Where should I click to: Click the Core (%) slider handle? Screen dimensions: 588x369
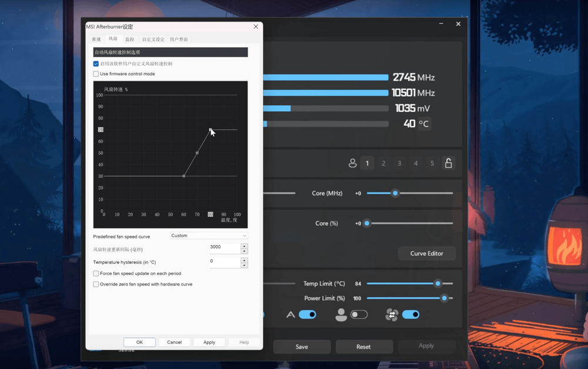367,223
